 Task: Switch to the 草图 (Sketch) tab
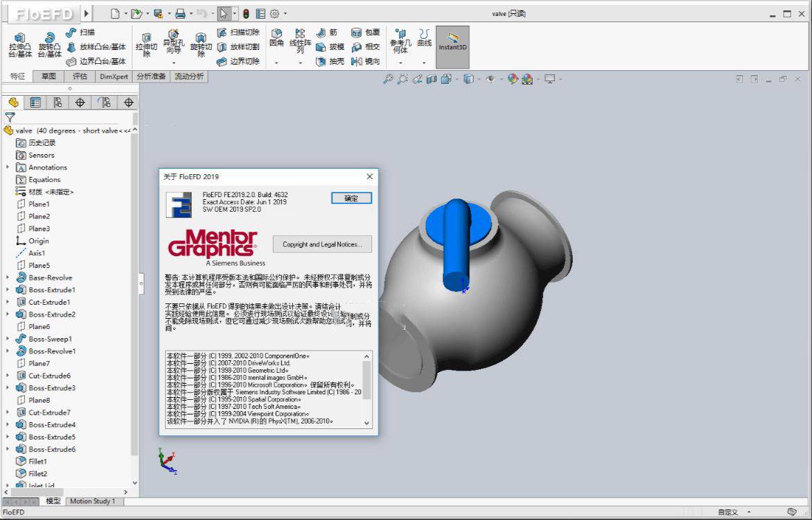(x=49, y=76)
